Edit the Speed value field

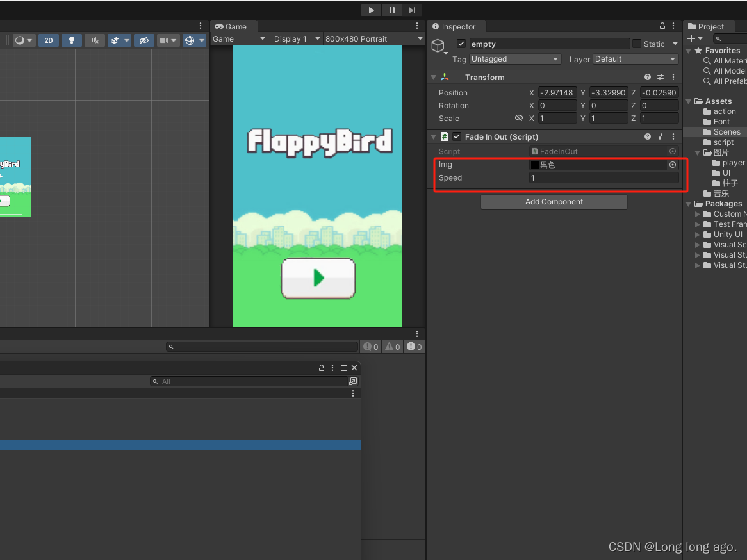[603, 177]
